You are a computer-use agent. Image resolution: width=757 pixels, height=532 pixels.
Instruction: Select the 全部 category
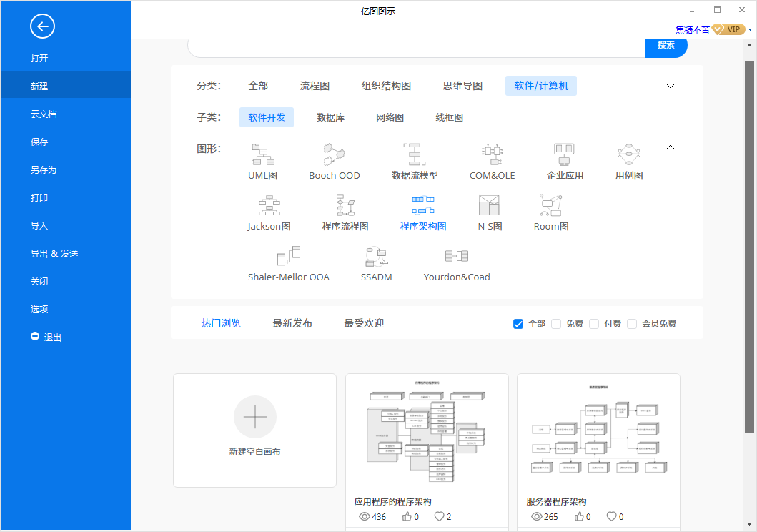point(258,86)
